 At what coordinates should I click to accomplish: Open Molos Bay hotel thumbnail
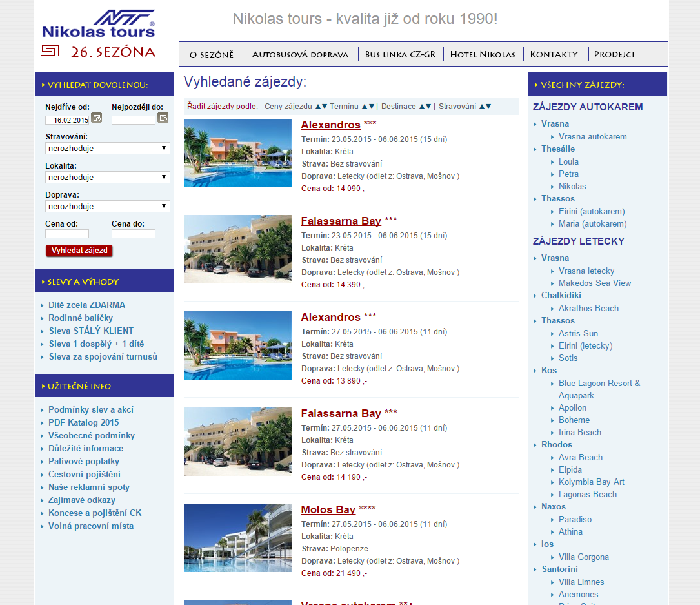pyautogui.click(x=237, y=538)
